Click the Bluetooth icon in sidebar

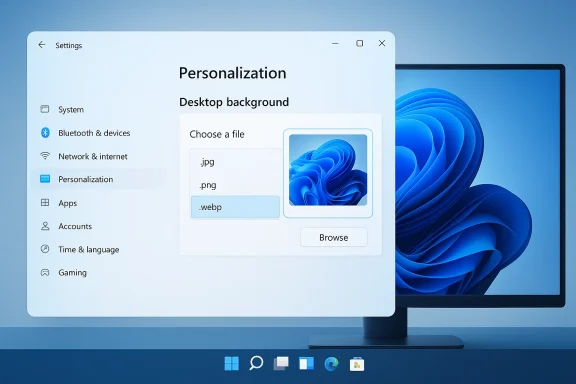coord(45,133)
